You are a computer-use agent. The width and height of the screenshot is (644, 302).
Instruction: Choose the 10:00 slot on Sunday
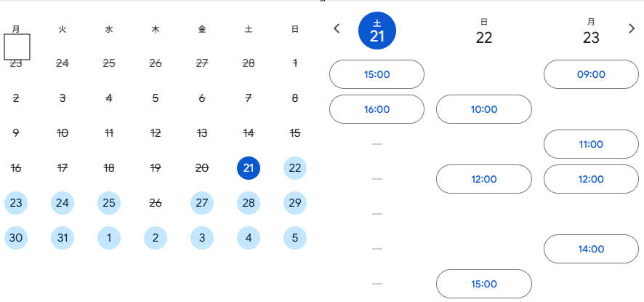(x=484, y=109)
